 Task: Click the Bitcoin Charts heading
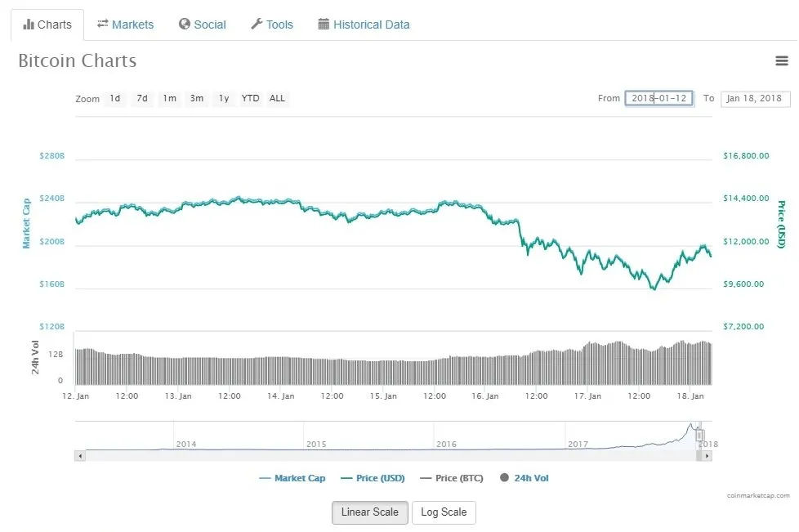pyautogui.click(x=78, y=60)
